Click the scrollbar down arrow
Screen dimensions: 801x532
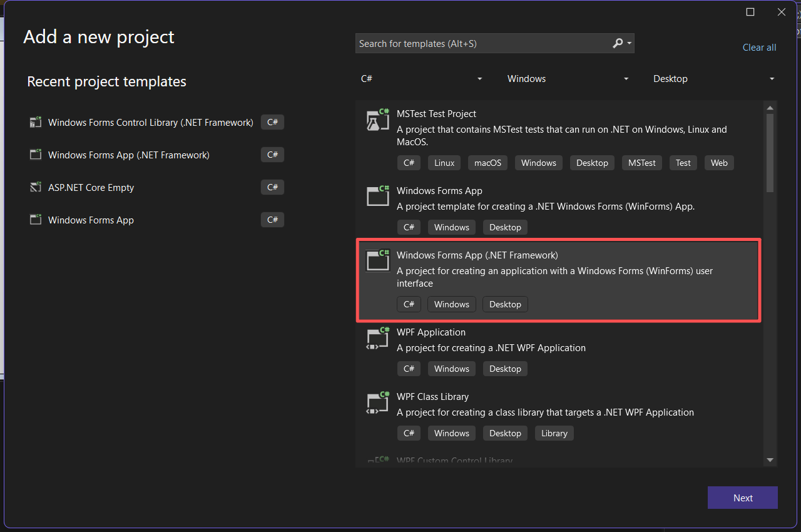[x=770, y=460]
